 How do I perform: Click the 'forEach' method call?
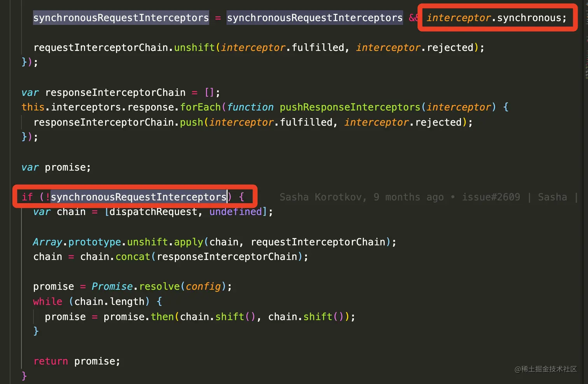pos(200,107)
